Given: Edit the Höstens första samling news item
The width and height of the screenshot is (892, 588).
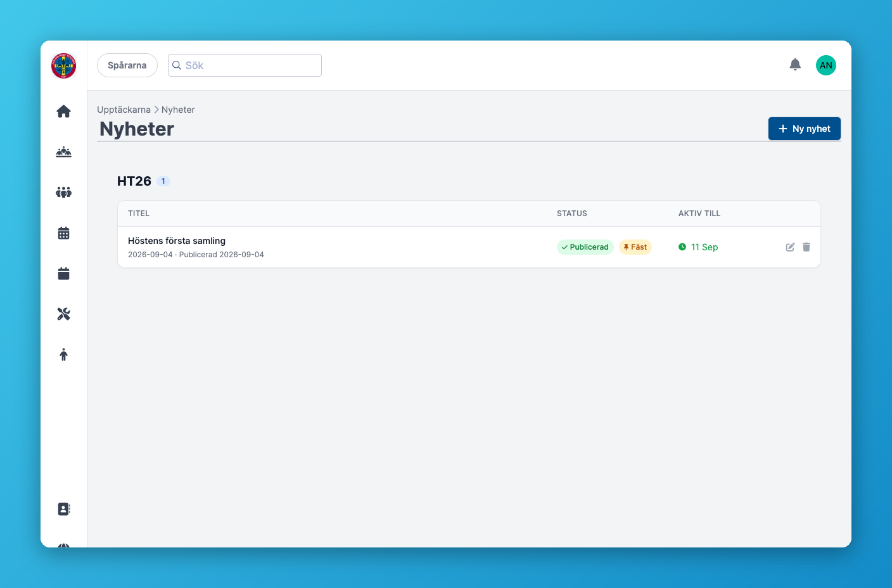Looking at the screenshot, I should 790,247.
